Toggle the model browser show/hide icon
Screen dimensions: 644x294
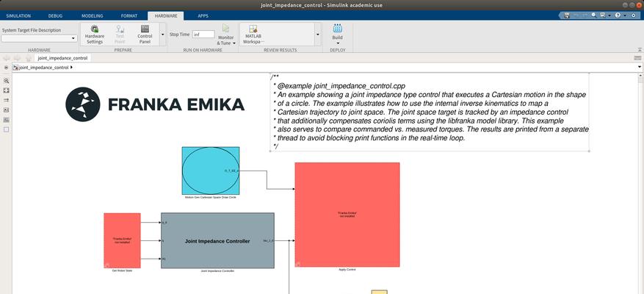tap(6, 68)
